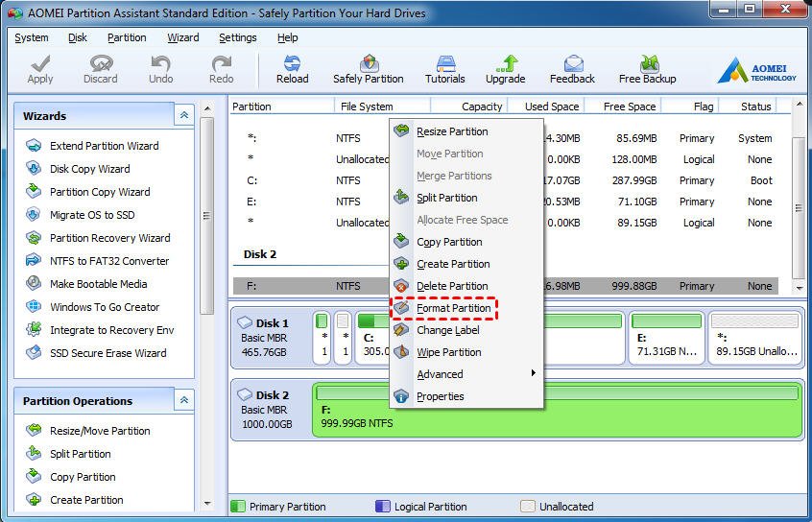This screenshot has height=522, width=812.
Task: Sort by the Partition column header
Action: (x=282, y=107)
